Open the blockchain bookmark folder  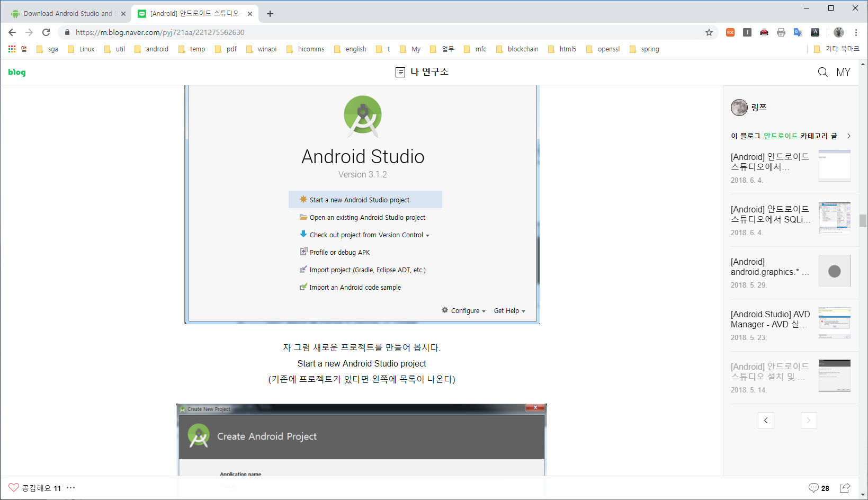tap(517, 49)
